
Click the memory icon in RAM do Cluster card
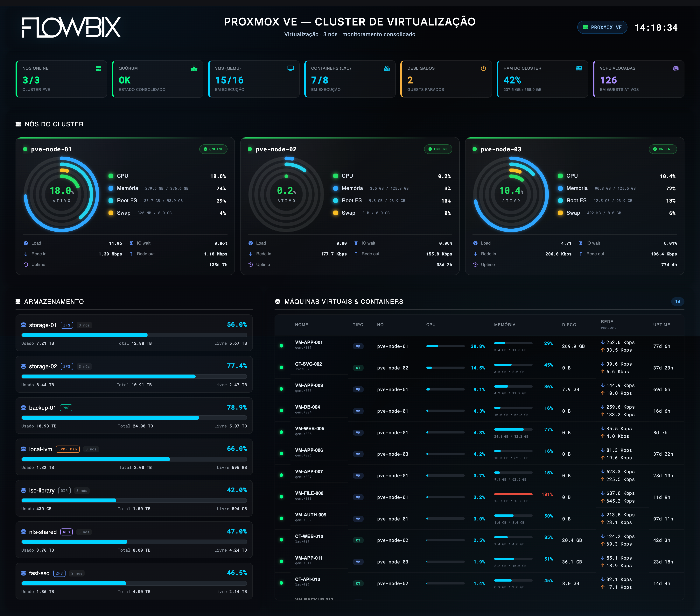(x=579, y=68)
